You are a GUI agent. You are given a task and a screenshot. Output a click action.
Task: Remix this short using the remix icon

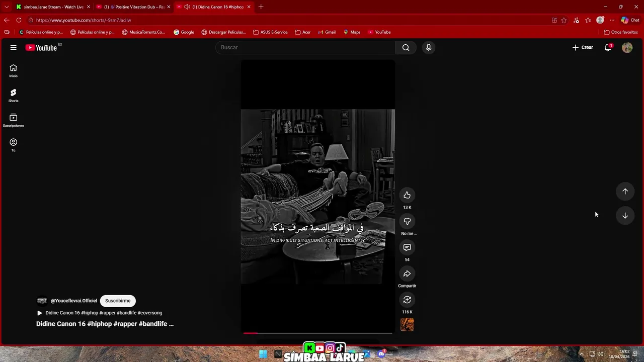coord(407,300)
